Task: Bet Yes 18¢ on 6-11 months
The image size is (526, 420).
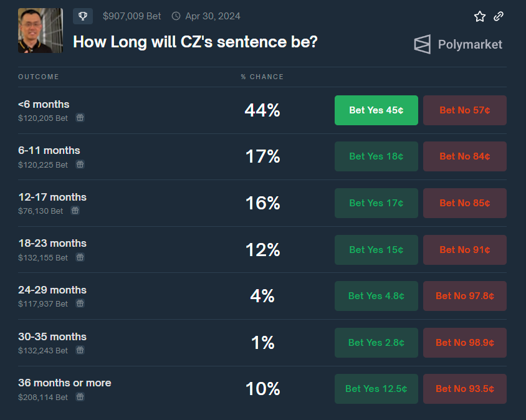Action: coord(376,156)
